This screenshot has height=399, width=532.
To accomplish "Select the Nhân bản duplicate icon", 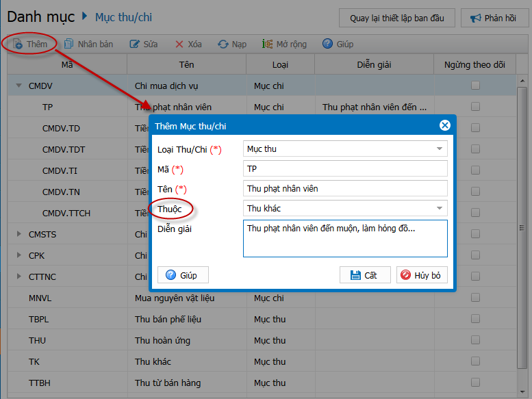I will click(69, 44).
